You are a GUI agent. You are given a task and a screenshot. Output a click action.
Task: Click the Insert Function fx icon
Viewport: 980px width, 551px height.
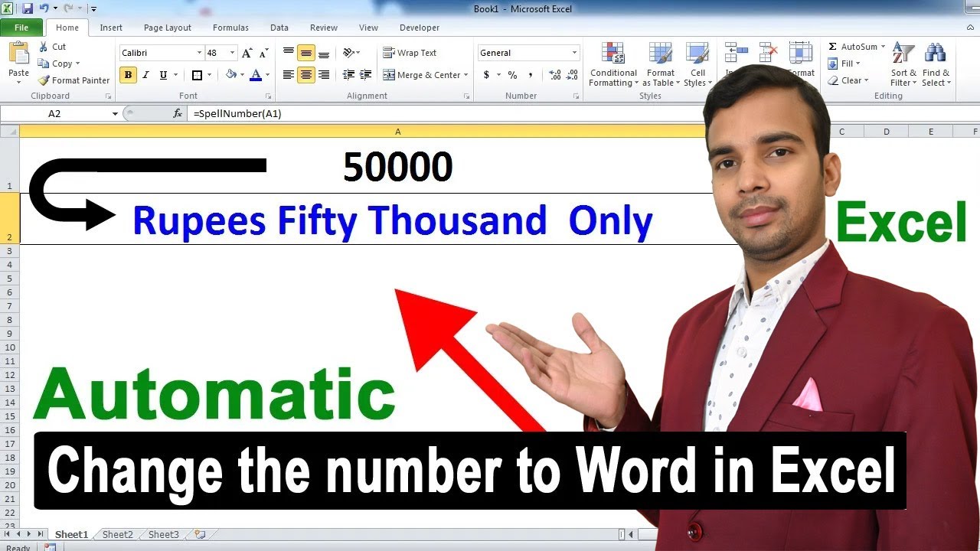click(178, 113)
